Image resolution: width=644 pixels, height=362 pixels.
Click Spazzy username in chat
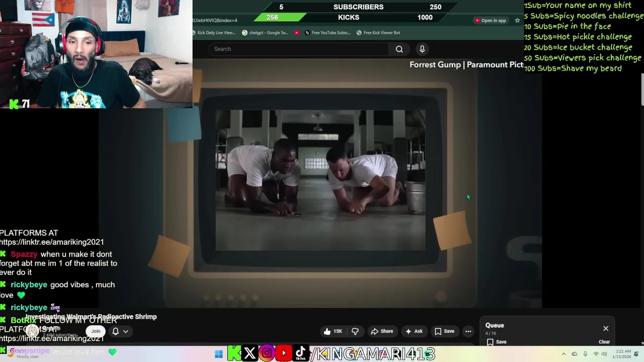tap(24, 254)
